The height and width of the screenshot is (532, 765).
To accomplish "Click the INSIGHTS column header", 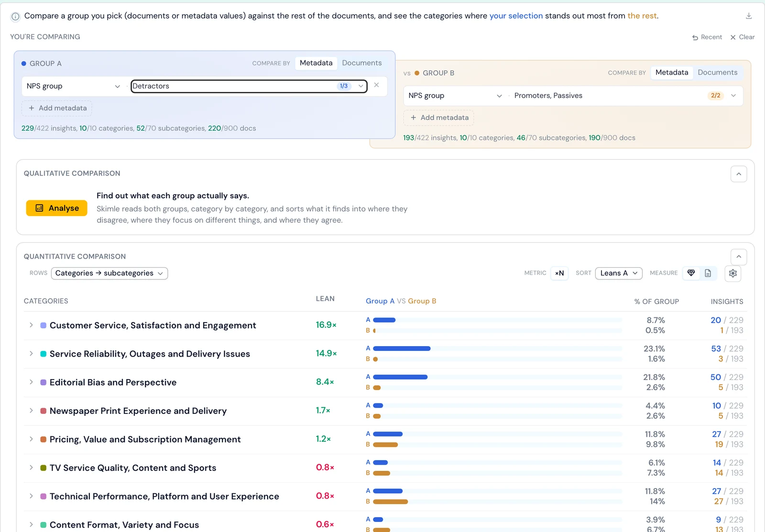I will 727,302.
